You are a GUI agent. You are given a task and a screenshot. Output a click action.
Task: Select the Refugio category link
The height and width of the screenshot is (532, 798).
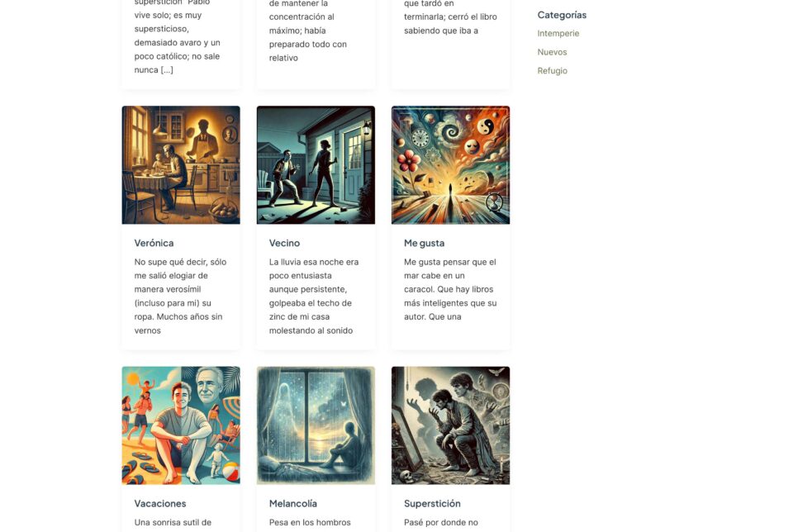coord(552,71)
